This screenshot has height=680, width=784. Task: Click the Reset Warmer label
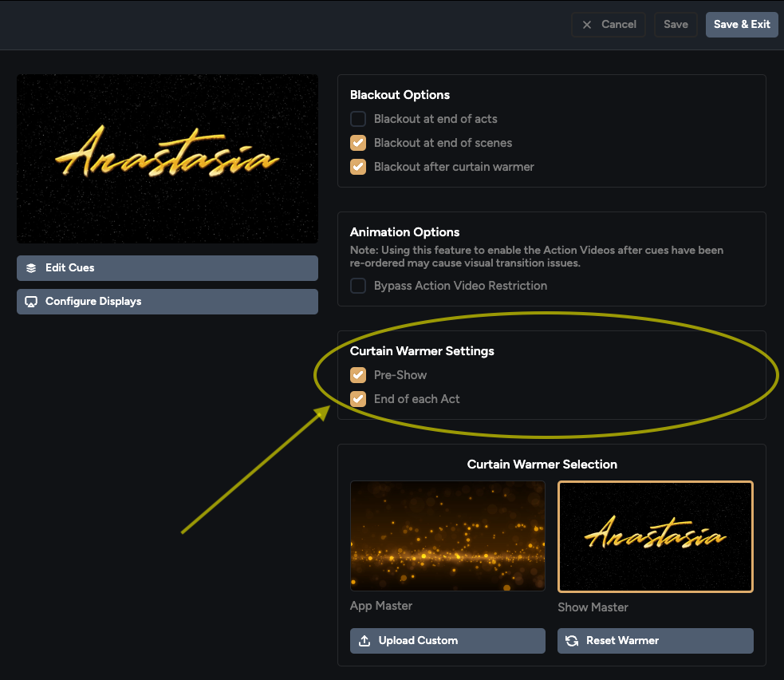click(x=623, y=640)
